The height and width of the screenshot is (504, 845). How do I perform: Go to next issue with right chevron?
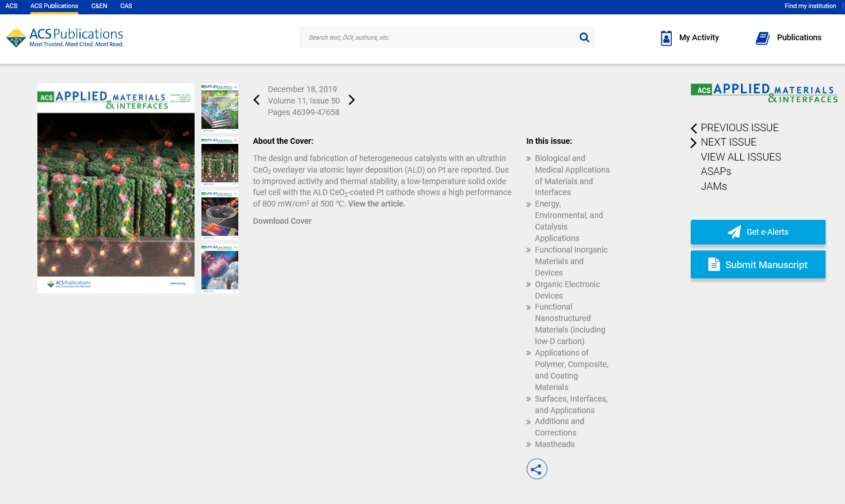[352, 100]
